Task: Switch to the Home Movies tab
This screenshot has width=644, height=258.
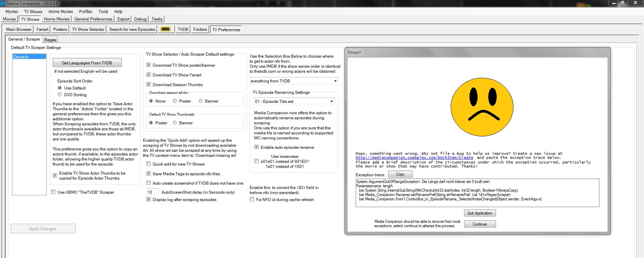Action: point(56,19)
